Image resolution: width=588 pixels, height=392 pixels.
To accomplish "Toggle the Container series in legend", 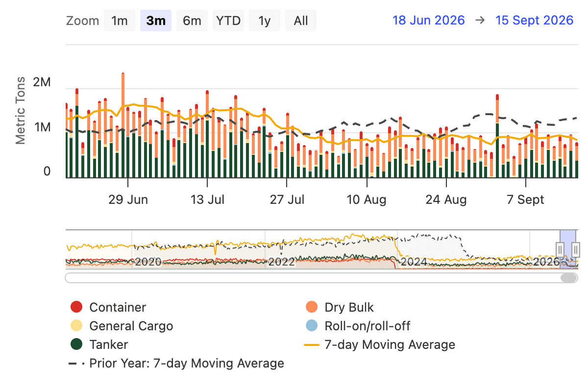I will tap(108, 307).
